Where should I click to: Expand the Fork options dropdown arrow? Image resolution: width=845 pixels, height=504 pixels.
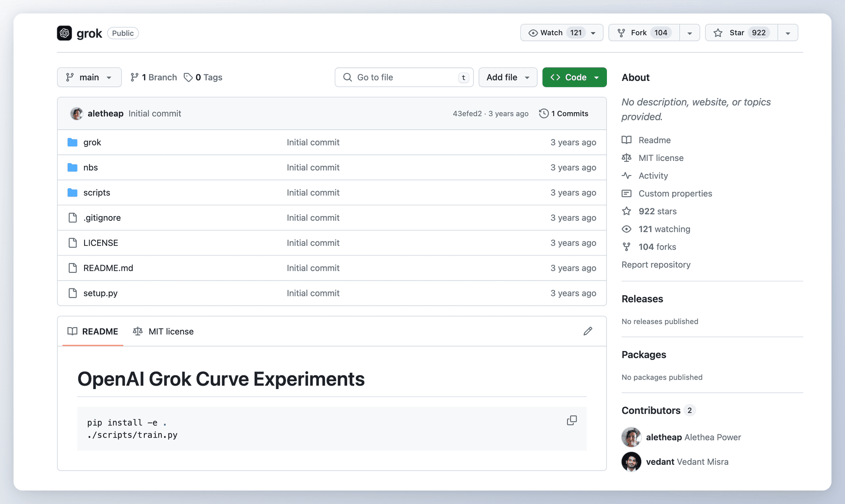(x=690, y=33)
